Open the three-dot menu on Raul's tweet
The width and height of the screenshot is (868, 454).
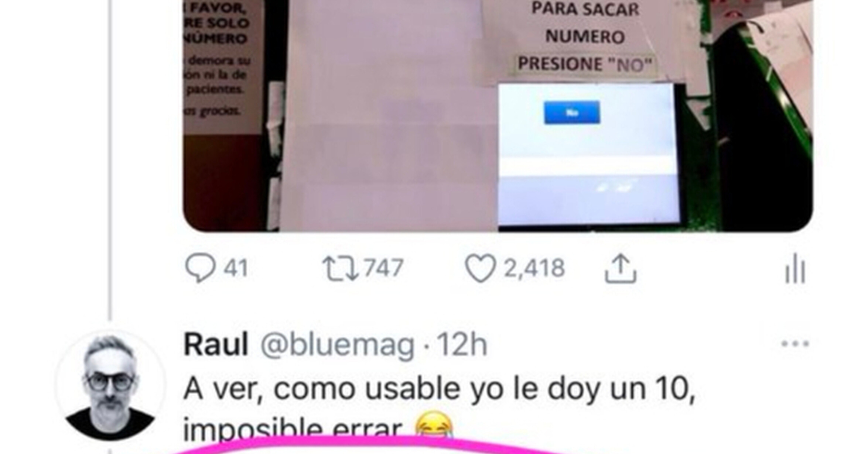(x=795, y=344)
